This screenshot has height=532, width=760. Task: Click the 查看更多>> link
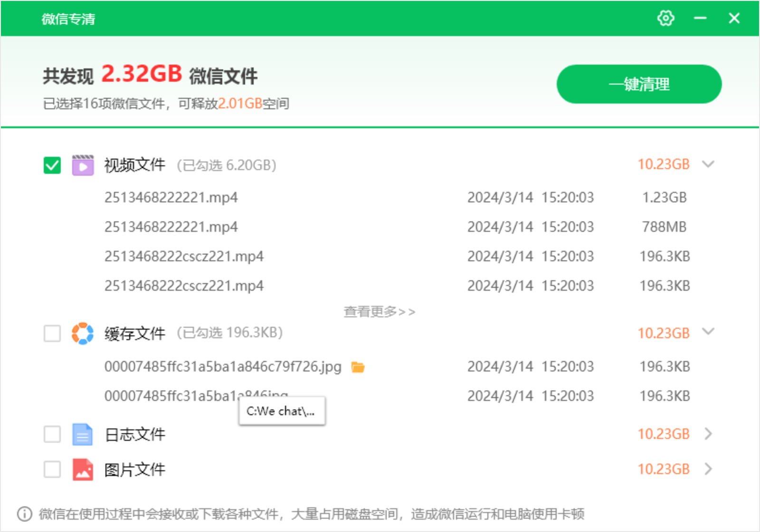[x=379, y=312]
